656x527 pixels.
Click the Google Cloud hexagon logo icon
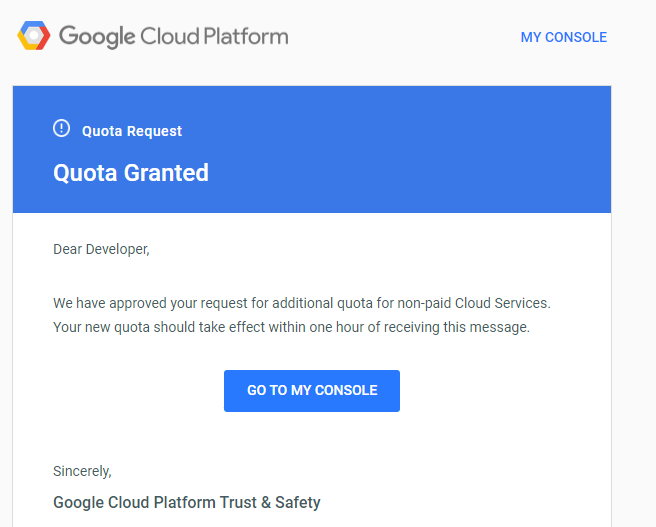click(x=33, y=36)
